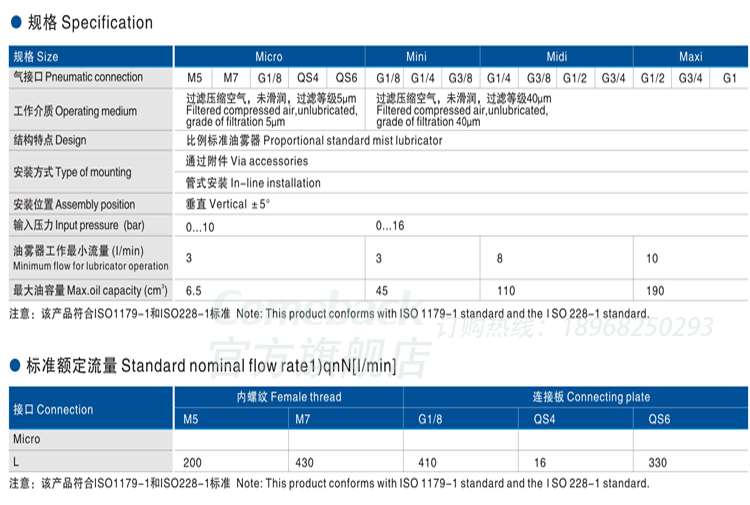Click oil capacity value '6.5'
750x505 pixels.
[194, 291]
